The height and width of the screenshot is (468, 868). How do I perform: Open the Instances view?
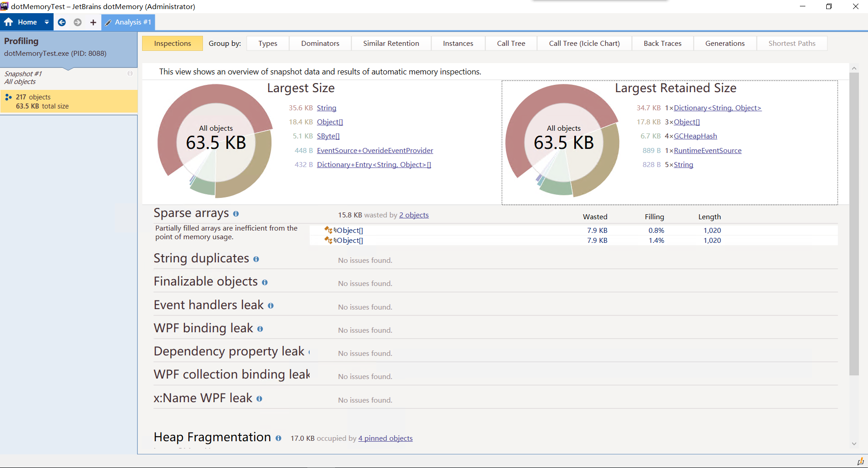pos(458,44)
